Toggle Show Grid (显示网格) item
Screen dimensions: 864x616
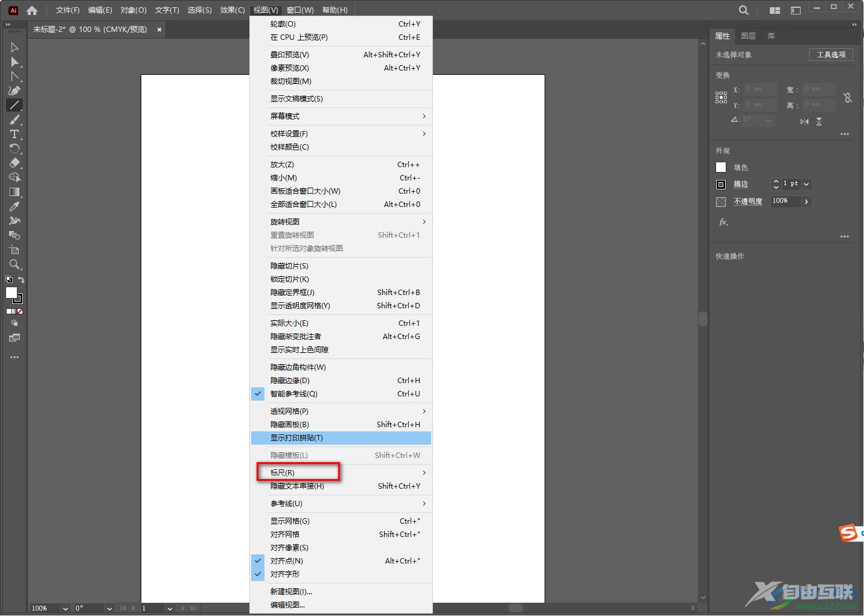[x=341, y=521]
